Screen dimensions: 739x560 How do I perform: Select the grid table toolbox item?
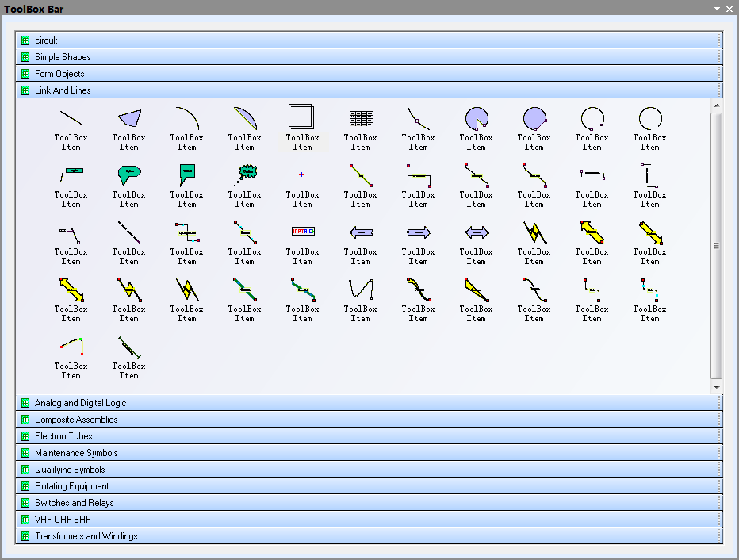pos(361,119)
